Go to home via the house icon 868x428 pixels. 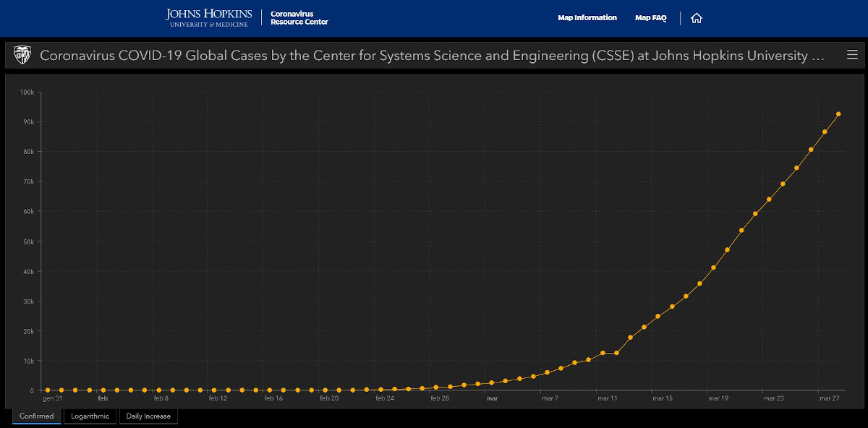(697, 18)
